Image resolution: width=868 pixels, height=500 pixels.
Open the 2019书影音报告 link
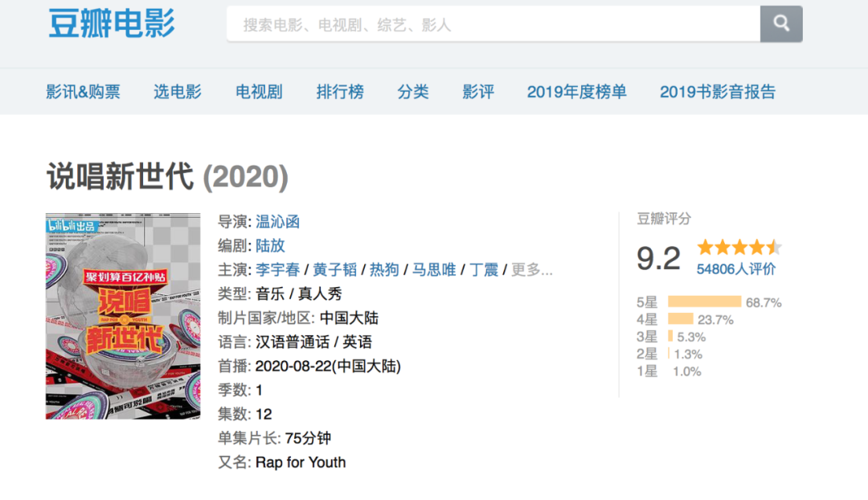tap(718, 92)
